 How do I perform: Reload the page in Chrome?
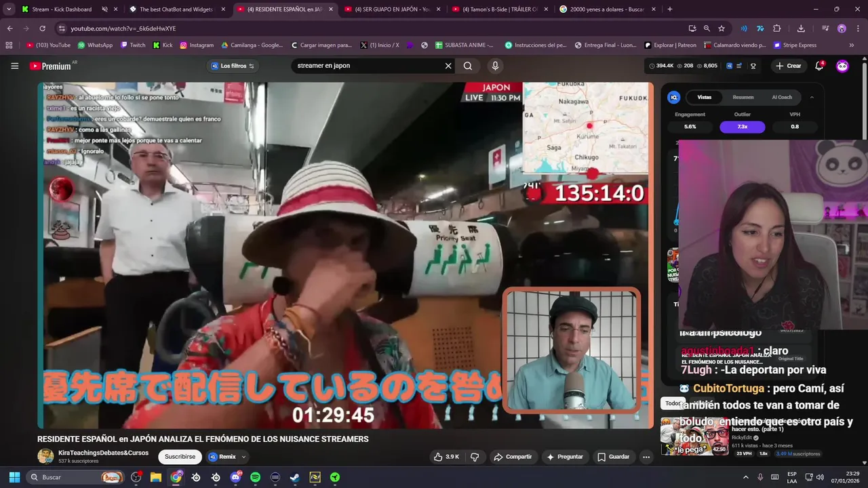42,28
